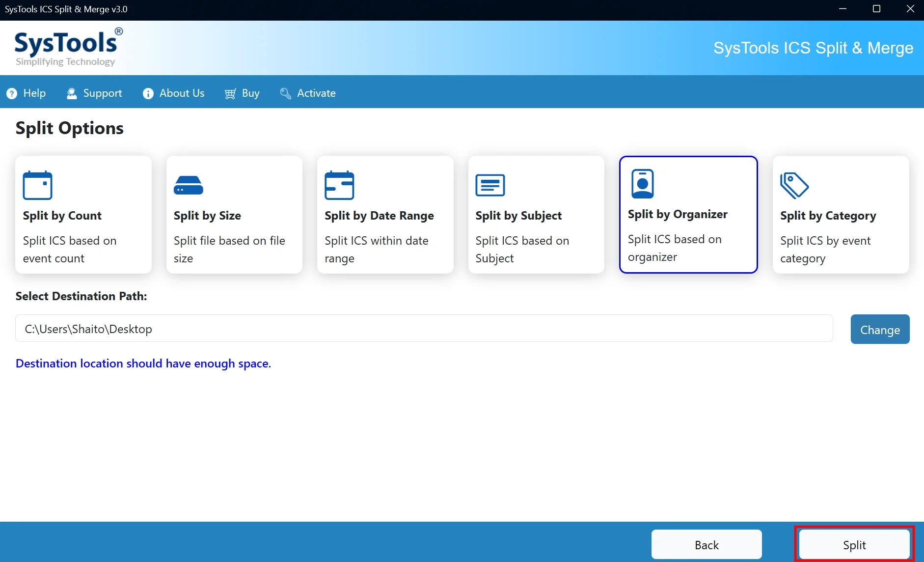This screenshot has height=562, width=924.
Task: Click the Help question mark icon
Action: tap(12, 93)
